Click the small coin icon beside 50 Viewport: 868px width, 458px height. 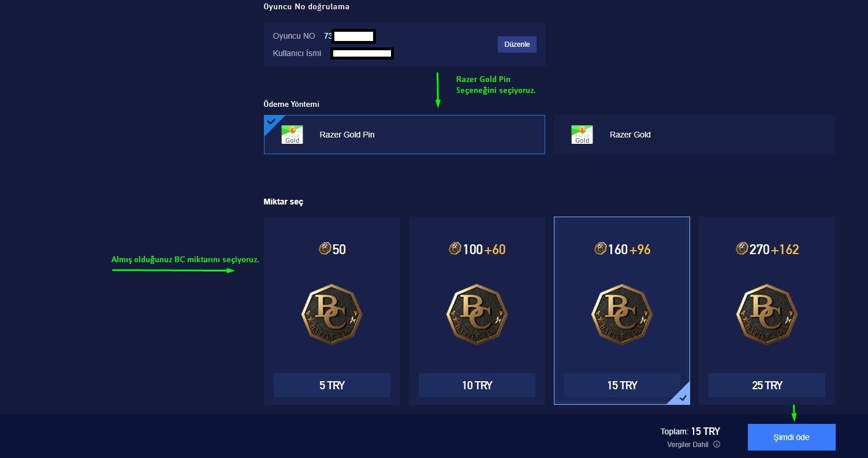(x=325, y=249)
